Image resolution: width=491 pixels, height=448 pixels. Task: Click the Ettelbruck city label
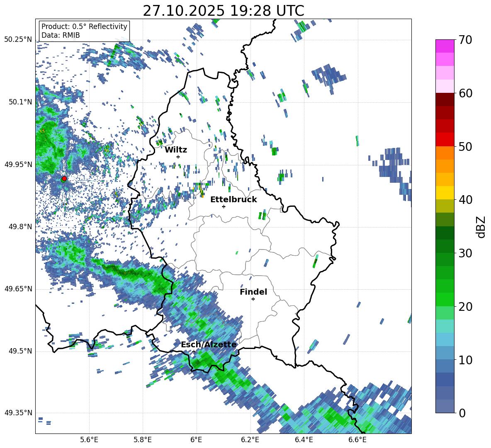point(233,200)
